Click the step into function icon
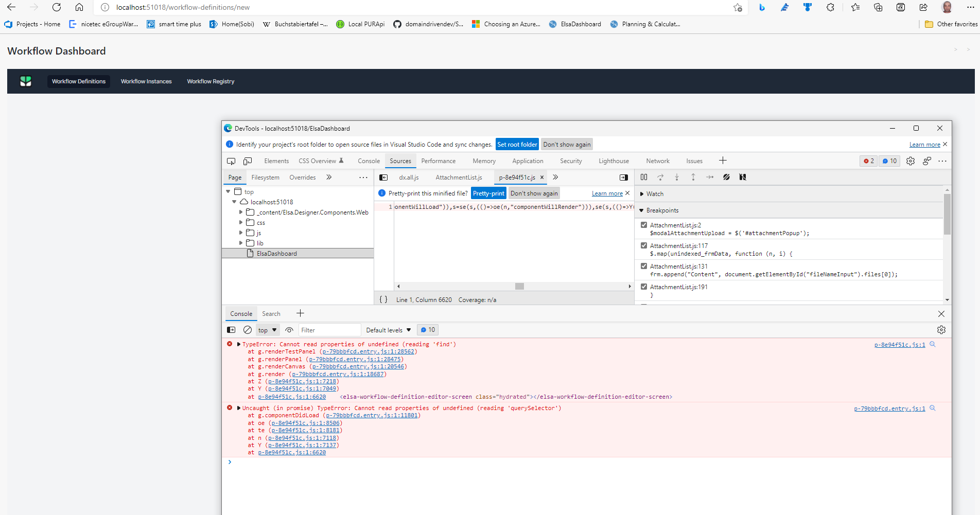The image size is (980, 515). 677,177
